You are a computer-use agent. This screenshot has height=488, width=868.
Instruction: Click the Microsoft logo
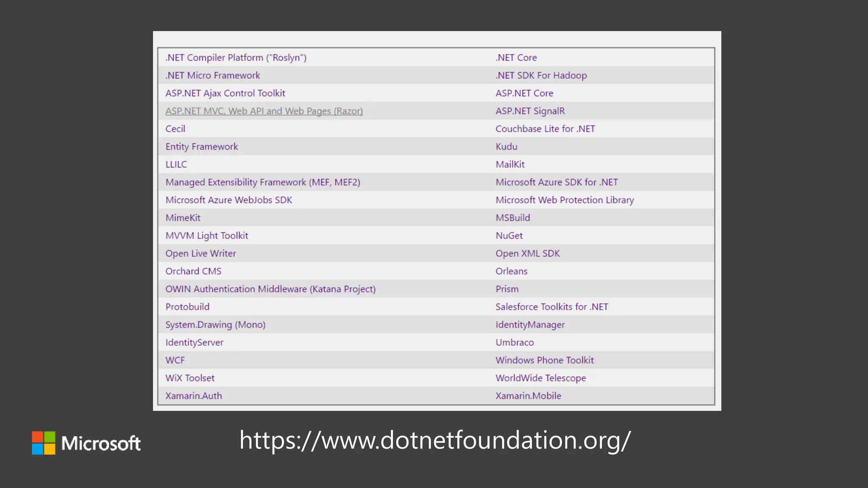(86, 443)
